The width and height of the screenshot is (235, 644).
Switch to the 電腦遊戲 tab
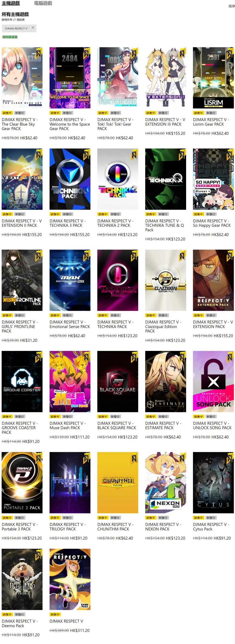(x=43, y=3)
